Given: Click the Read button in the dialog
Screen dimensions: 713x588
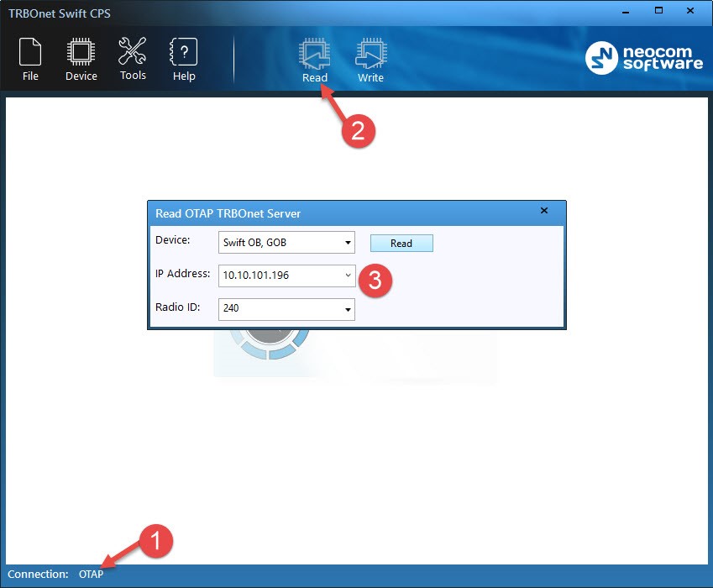Looking at the screenshot, I should (x=401, y=244).
